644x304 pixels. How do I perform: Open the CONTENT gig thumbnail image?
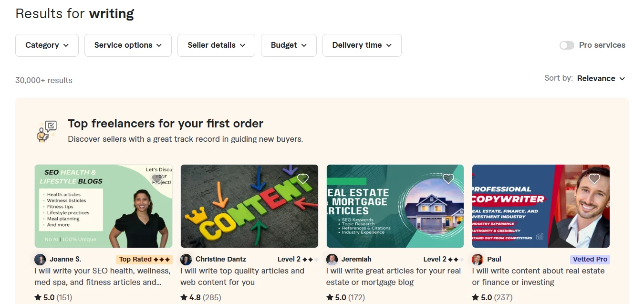point(249,206)
